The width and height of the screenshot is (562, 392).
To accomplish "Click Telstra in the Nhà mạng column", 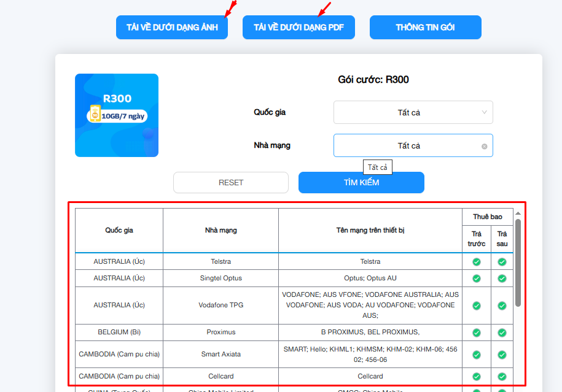I will 221,261.
